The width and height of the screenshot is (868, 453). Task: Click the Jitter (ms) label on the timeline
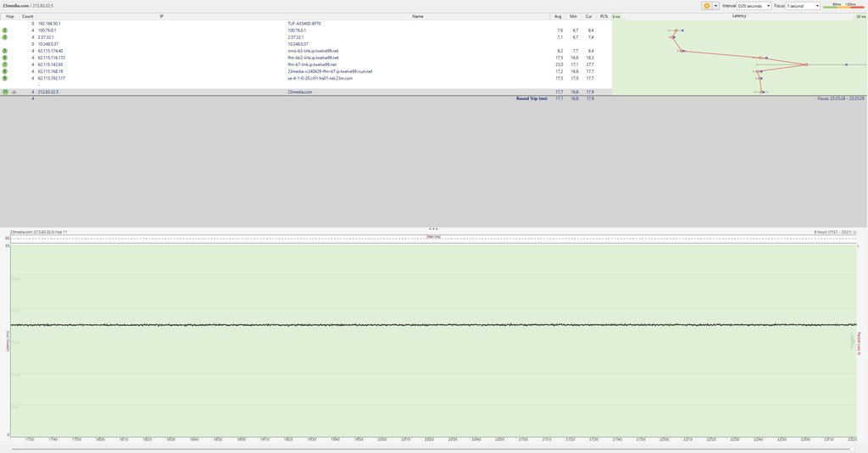pyautogui.click(x=433, y=237)
